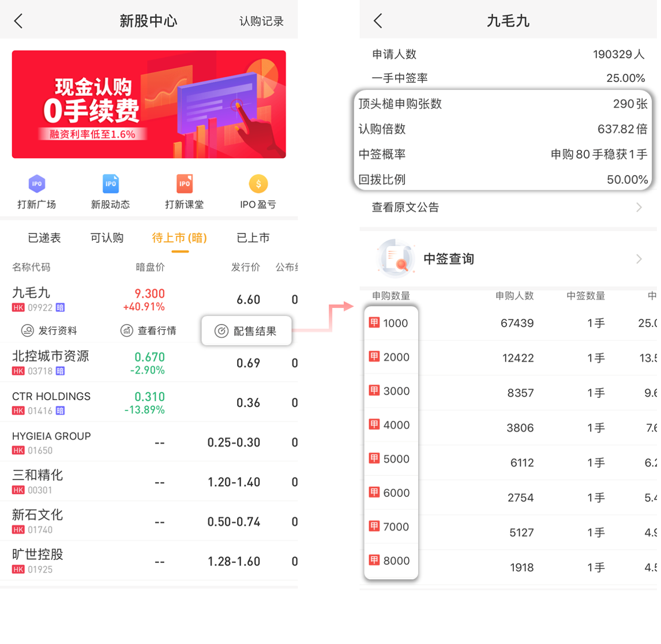
Task: Click the 认购倍数 637.82倍 value
Action: tap(622, 129)
